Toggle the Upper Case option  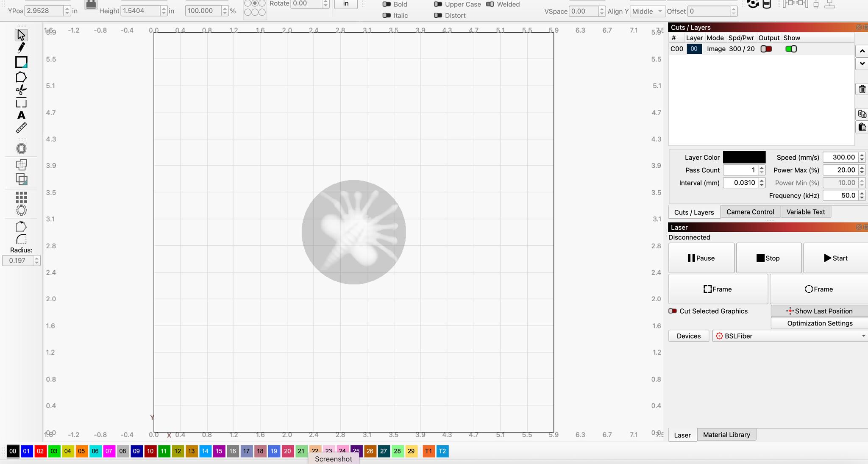point(438,4)
